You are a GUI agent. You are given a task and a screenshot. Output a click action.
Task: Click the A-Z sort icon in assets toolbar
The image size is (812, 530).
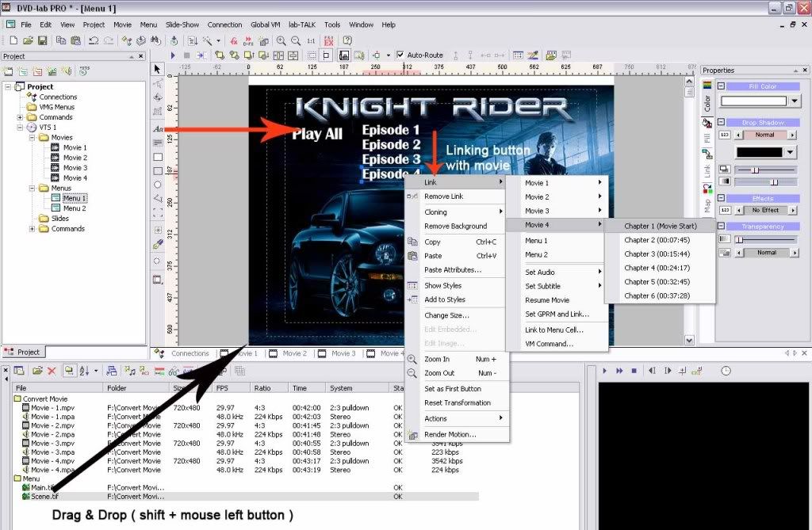coord(84,371)
